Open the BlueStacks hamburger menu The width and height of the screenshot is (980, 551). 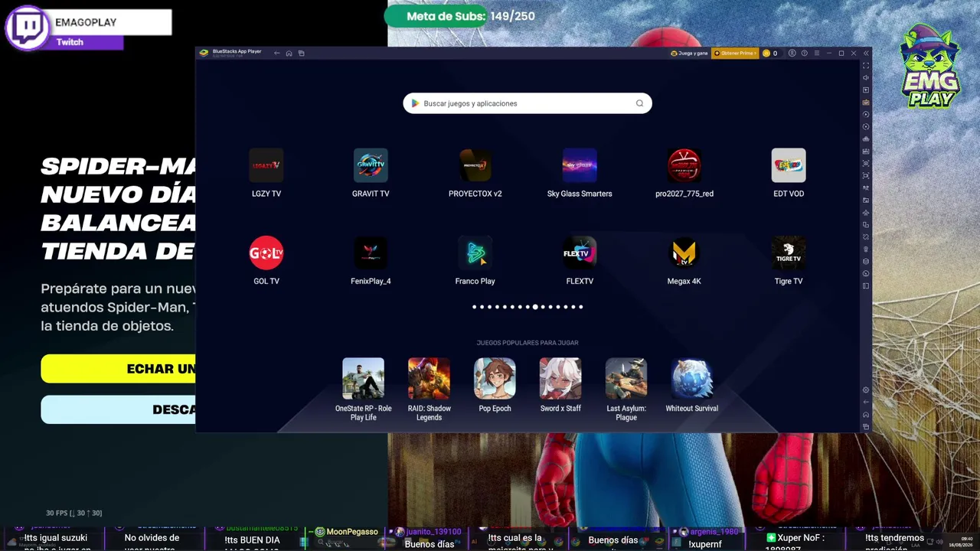(x=816, y=53)
